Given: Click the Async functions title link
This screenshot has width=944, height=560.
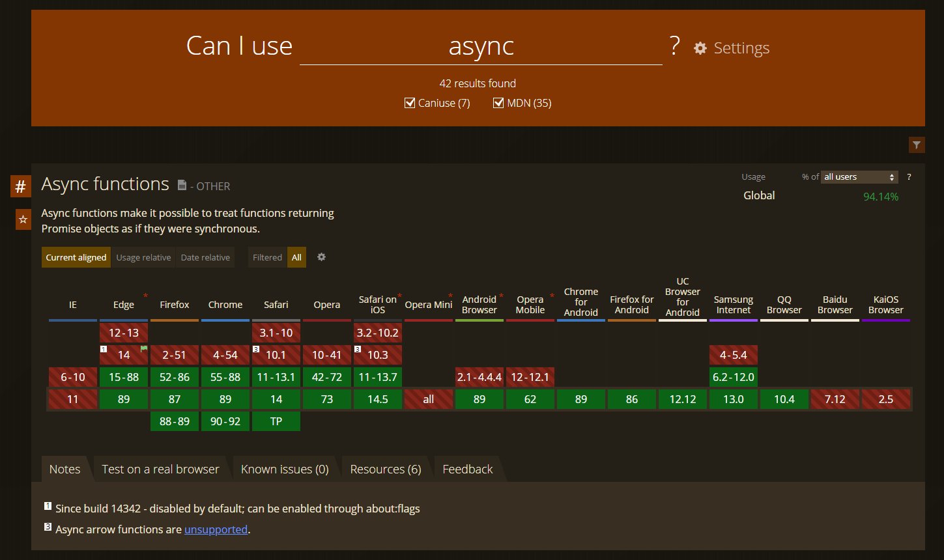Looking at the screenshot, I should tap(106, 184).
